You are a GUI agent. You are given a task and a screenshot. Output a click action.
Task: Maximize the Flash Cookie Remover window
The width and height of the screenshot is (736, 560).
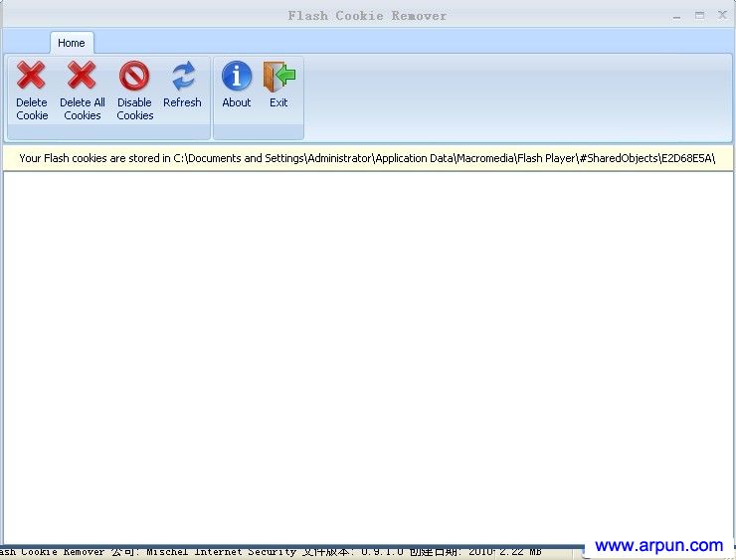[699, 16]
